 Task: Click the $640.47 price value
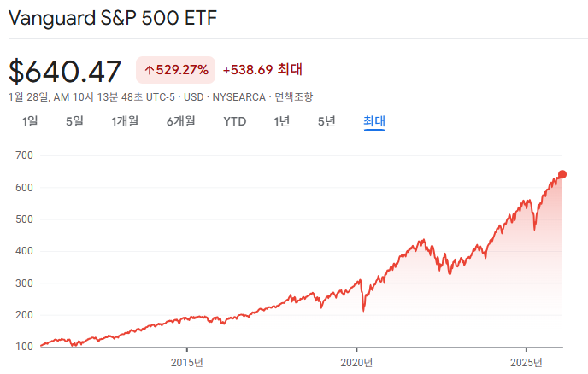pos(65,70)
